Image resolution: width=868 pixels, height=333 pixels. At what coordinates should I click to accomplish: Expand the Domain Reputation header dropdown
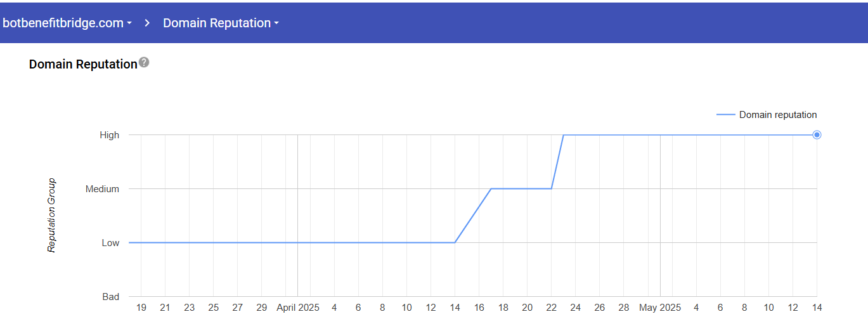[x=221, y=23]
